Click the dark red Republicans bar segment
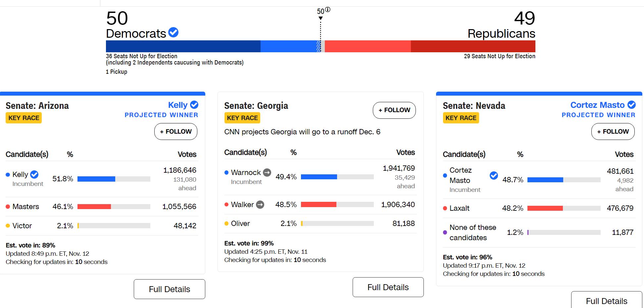 pos(473,46)
